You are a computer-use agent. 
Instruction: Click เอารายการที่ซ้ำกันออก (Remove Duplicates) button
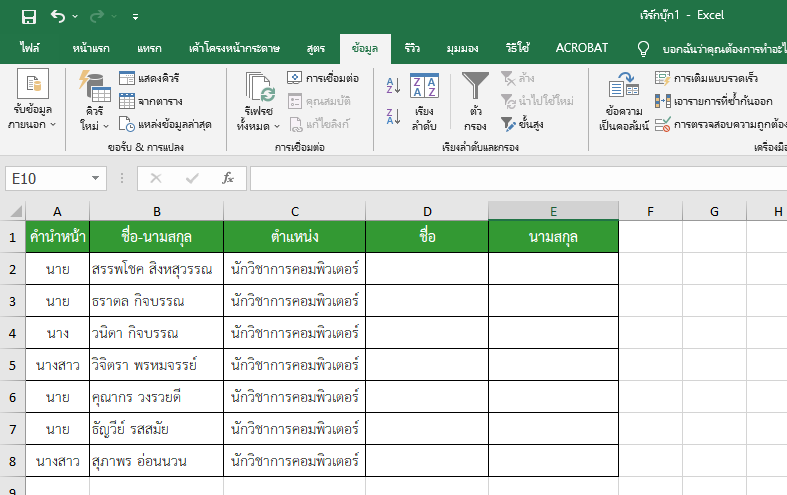click(713, 101)
